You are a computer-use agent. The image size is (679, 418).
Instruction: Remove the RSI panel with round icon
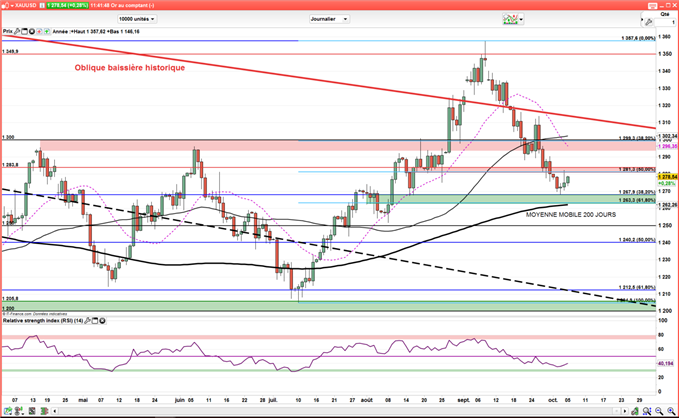(102, 321)
